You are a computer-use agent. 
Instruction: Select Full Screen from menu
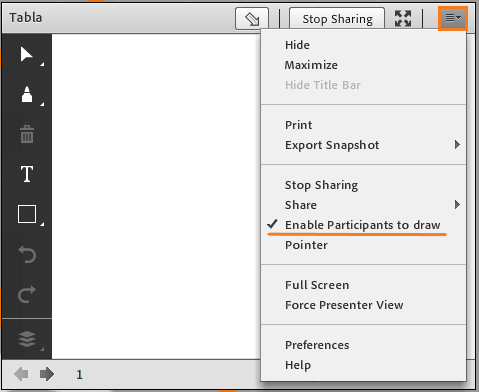coord(363,285)
